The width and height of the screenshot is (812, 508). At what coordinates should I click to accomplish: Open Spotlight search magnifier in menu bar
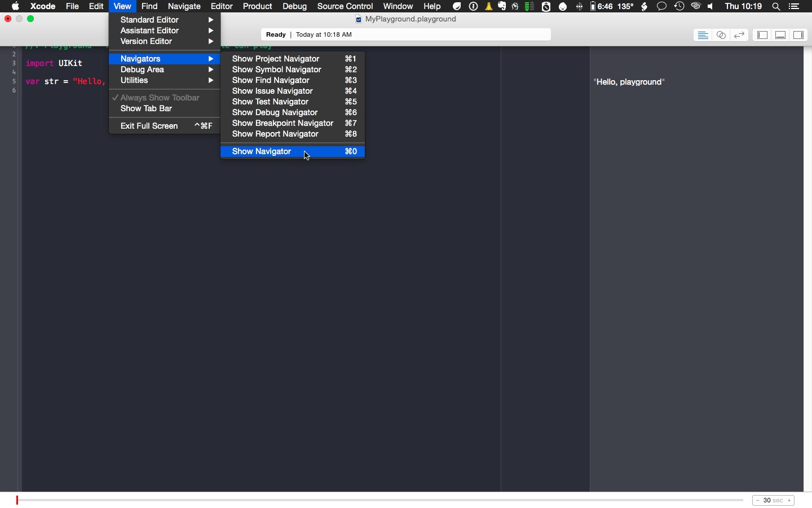point(776,7)
